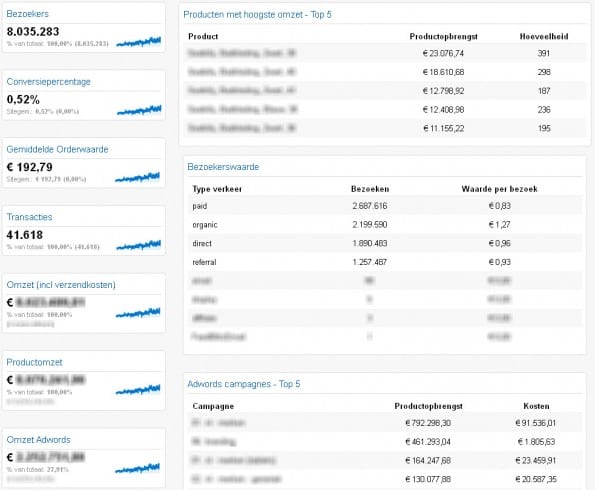This screenshot has width=595, height=490.
Task: Click the quantity value 187
Action: [544, 91]
